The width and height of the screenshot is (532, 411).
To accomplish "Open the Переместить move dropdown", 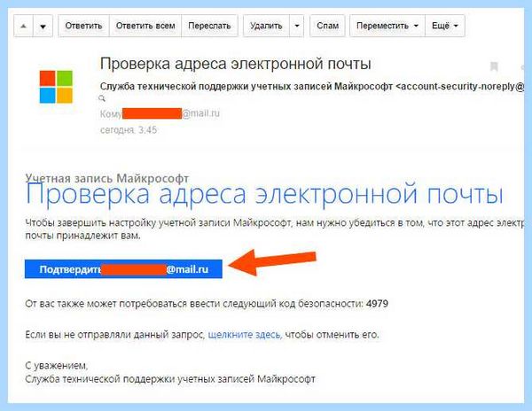I will click(x=387, y=26).
